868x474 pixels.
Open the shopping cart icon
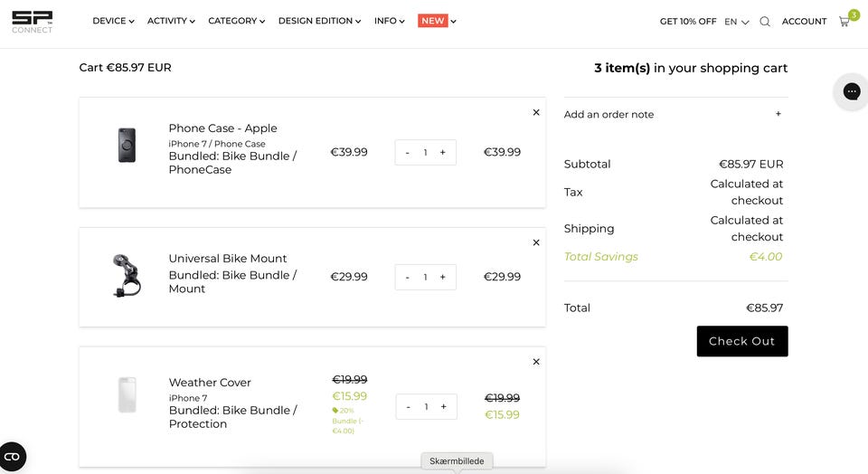[x=844, y=22]
